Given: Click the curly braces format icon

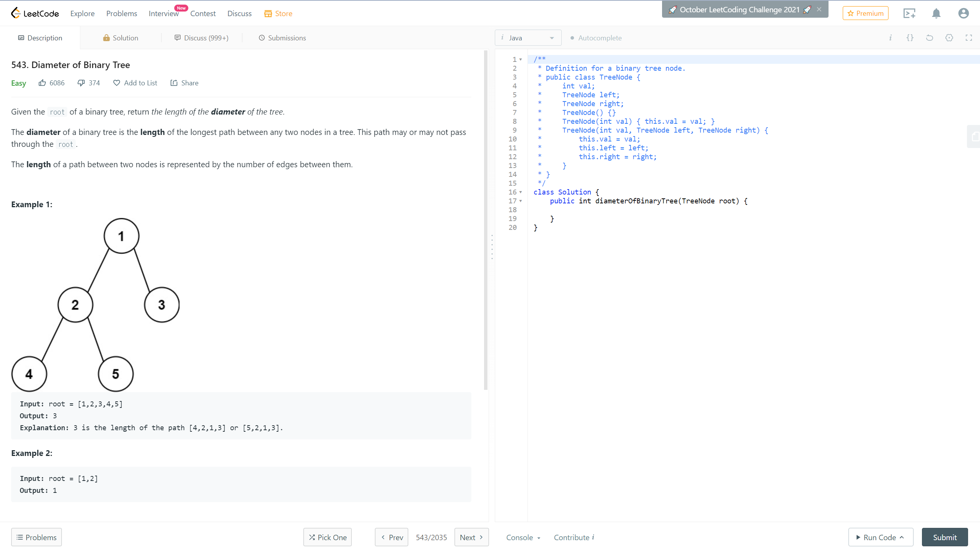Looking at the screenshot, I should [910, 38].
